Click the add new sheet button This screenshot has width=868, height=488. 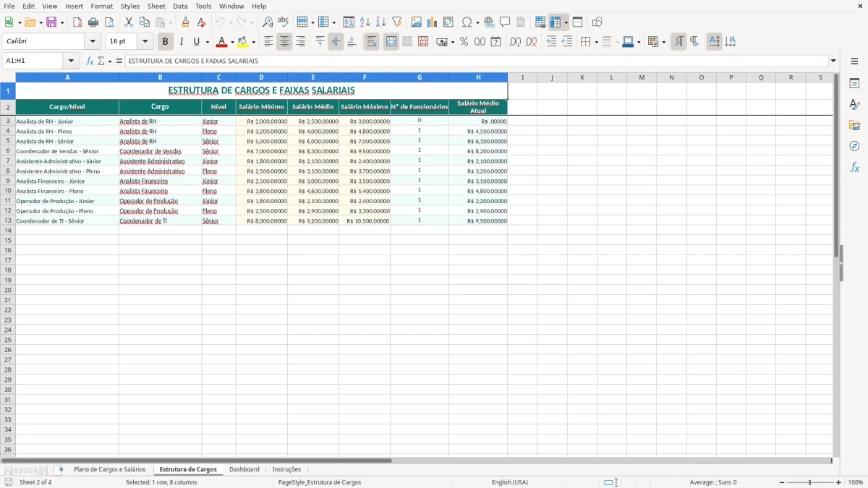(61, 470)
